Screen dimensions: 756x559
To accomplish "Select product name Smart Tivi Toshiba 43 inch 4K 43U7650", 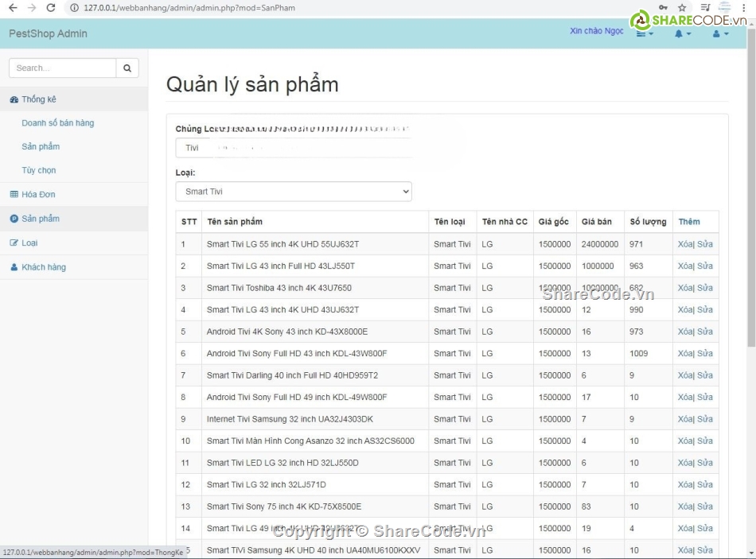I will 279,288.
